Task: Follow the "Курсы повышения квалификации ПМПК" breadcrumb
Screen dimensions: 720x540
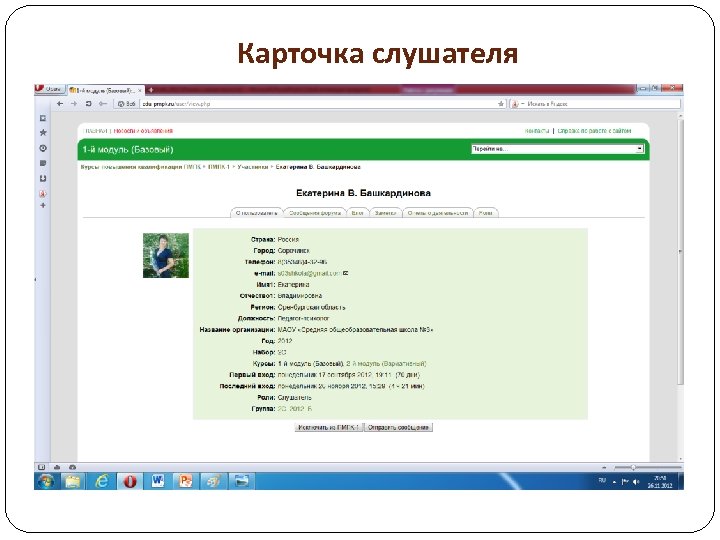Action: pyautogui.click(x=141, y=167)
